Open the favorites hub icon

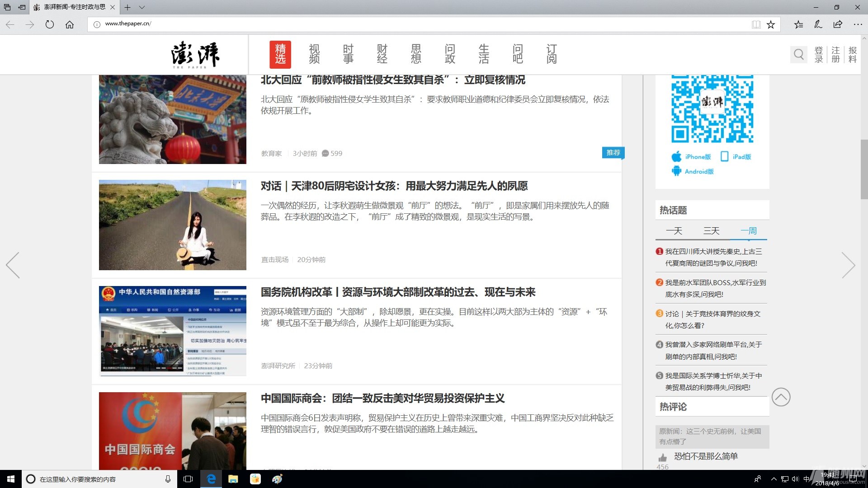[x=799, y=24]
